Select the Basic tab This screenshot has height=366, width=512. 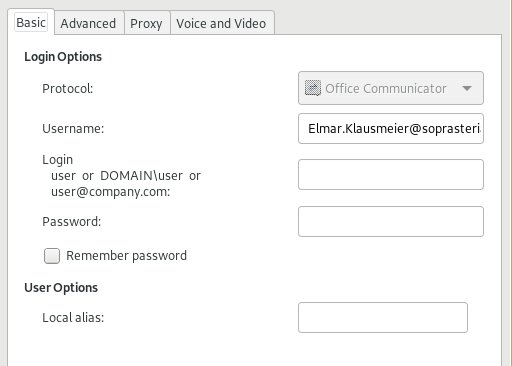coord(31,23)
